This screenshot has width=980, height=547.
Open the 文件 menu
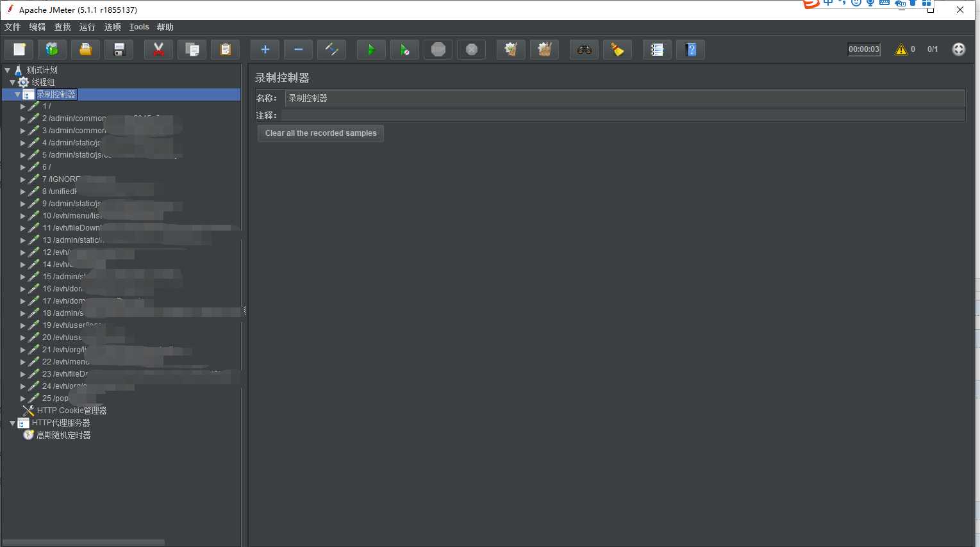tap(12, 27)
